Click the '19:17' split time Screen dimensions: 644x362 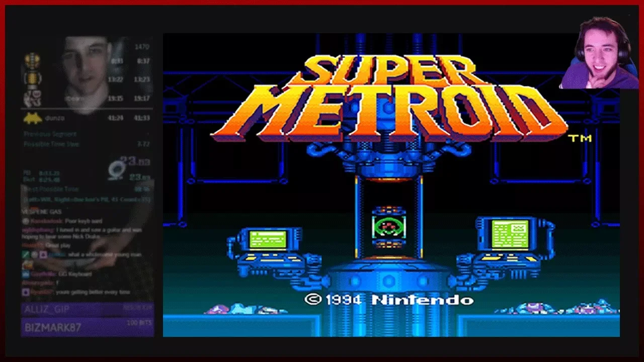point(142,99)
